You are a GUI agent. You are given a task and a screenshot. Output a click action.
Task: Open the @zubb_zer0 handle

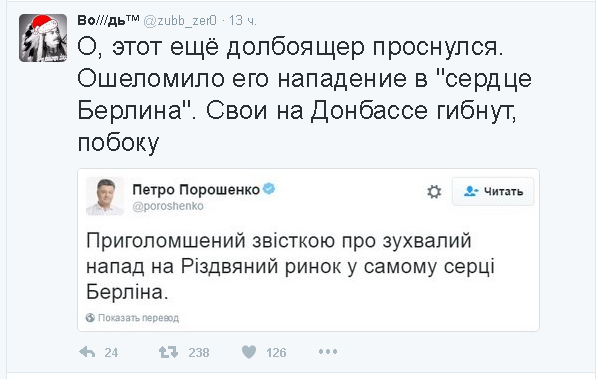pyautogui.click(x=180, y=21)
